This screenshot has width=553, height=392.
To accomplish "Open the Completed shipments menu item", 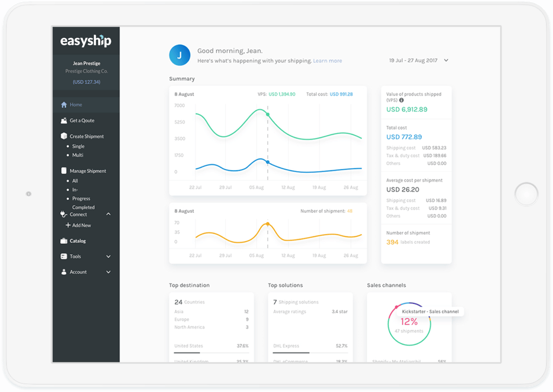I will (x=83, y=207).
